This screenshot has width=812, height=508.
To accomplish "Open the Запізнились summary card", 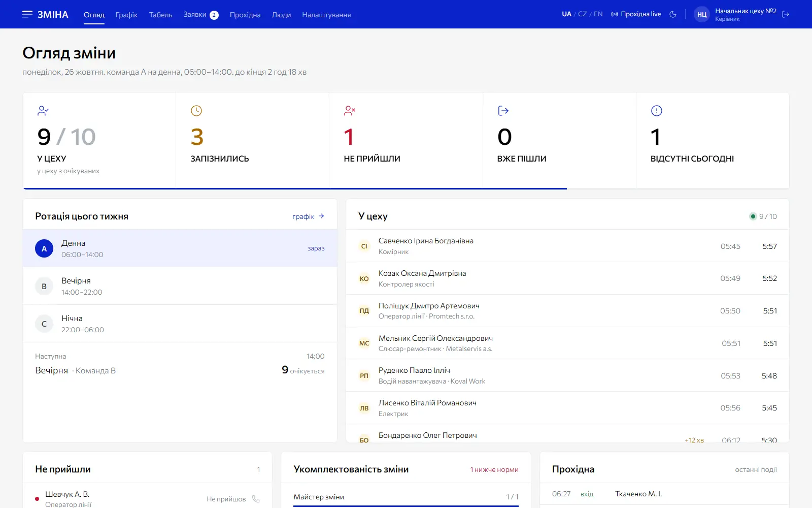I will pyautogui.click(x=252, y=140).
